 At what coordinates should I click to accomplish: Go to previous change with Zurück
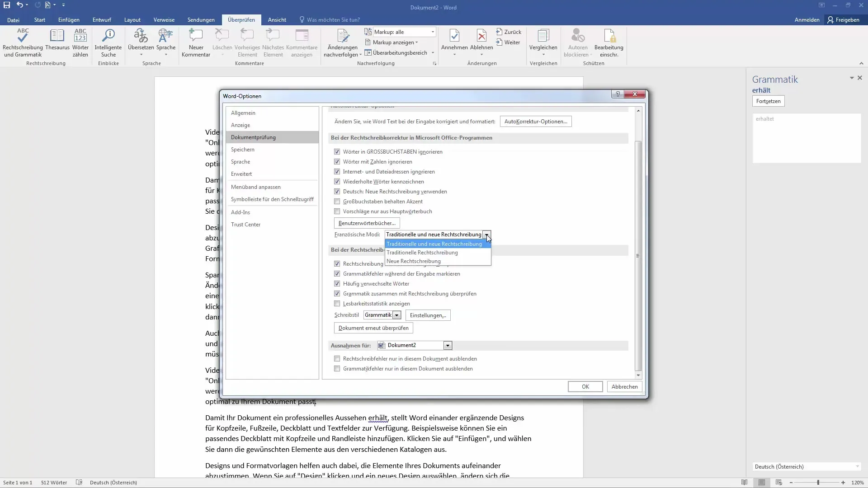click(x=509, y=32)
